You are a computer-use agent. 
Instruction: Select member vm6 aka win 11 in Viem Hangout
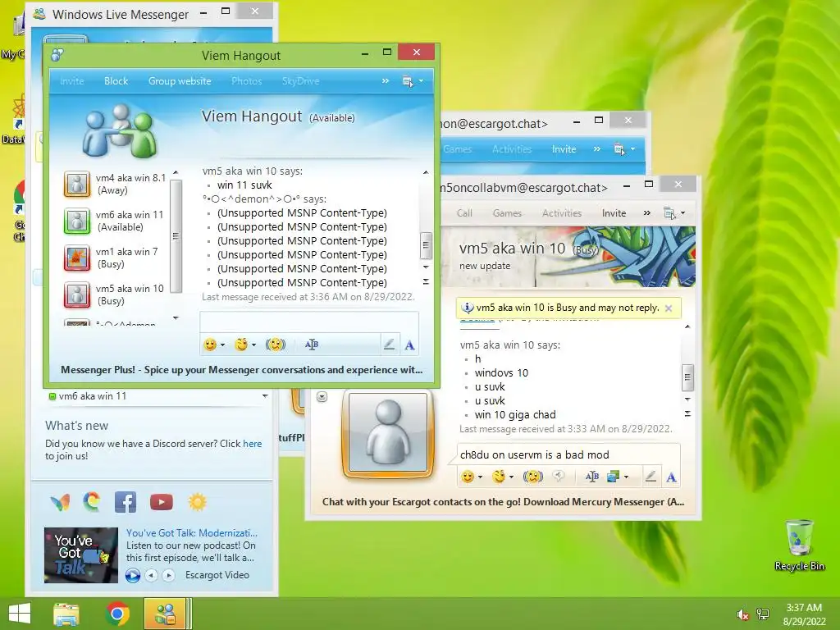(x=113, y=221)
